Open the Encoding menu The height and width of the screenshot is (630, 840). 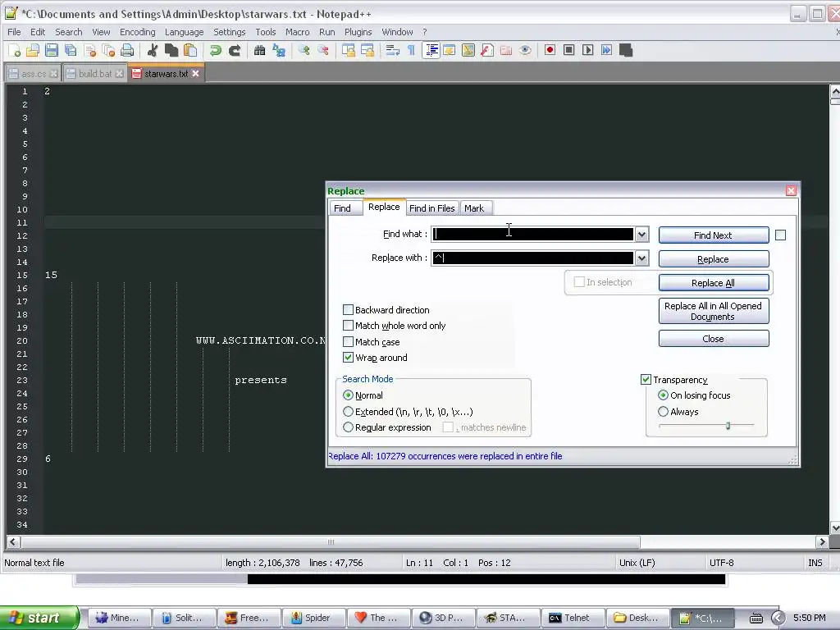click(x=137, y=32)
